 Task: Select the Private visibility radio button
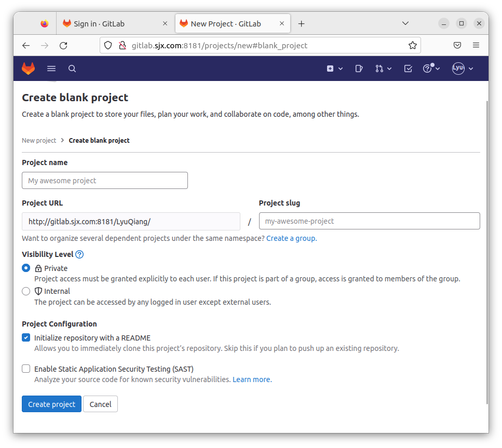point(26,268)
